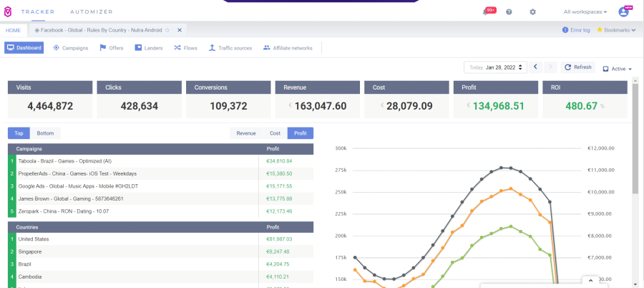Click the €81,987.03 profit value
The width and height of the screenshot is (644, 288).
coord(279,239)
